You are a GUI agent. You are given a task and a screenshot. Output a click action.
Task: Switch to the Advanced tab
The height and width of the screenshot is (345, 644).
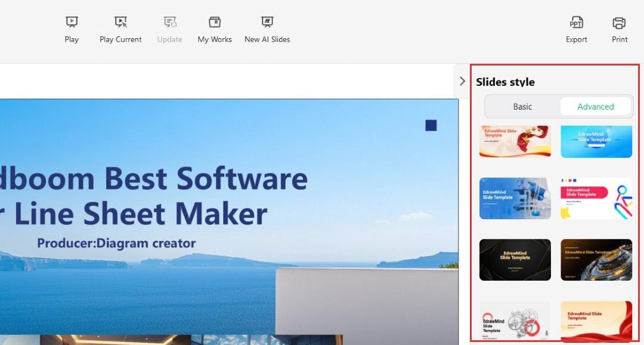click(x=596, y=107)
